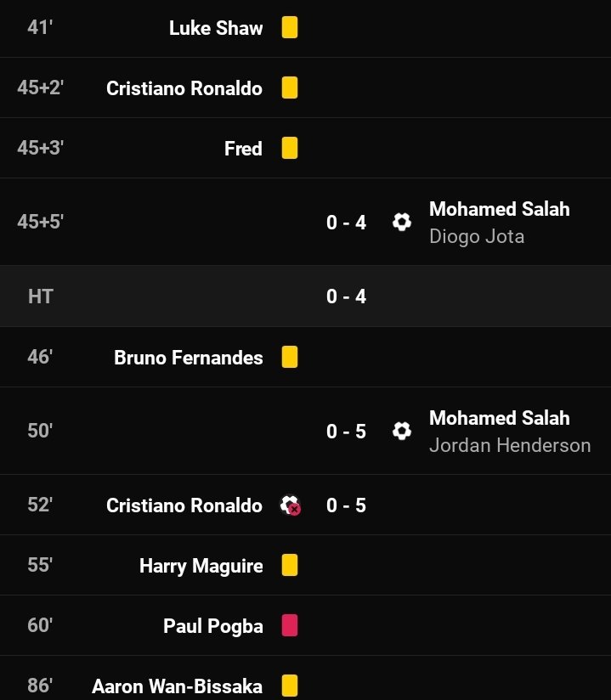This screenshot has height=700, width=611.
Task: Open Fred's player page
Action: coord(243,149)
